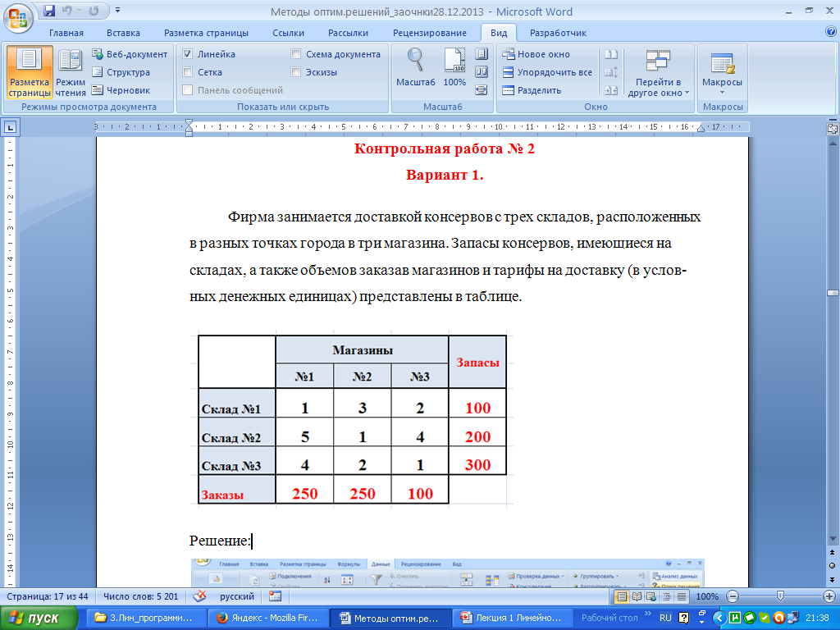Select Print Layout view in status bar
The height and width of the screenshot is (630, 840).
[x=622, y=596]
